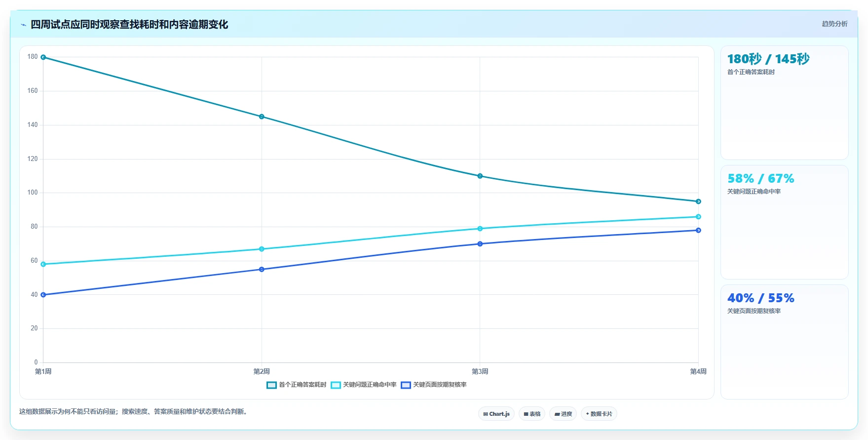This screenshot has width=868, height=440.
Task: Click the trend icon beside the chart title
Action: [23, 25]
